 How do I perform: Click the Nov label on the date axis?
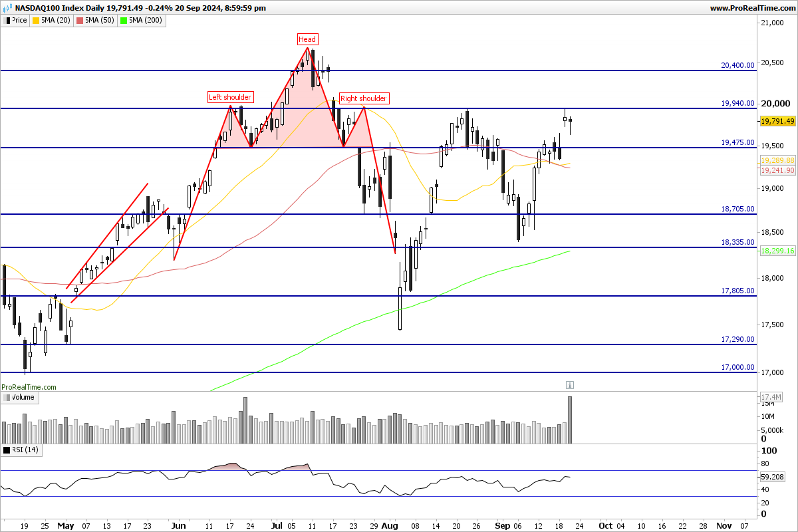click(x=724, y=525)
